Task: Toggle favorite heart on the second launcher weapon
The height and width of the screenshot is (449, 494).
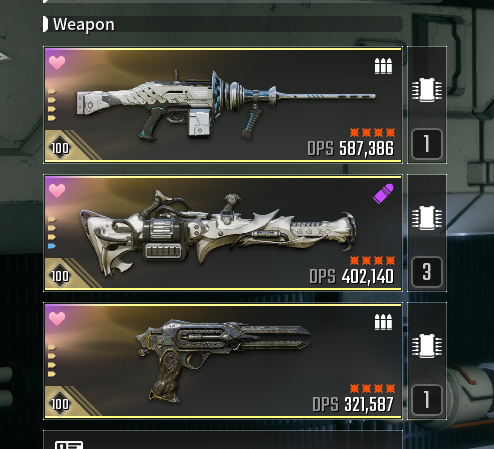Action: (57, 191)
